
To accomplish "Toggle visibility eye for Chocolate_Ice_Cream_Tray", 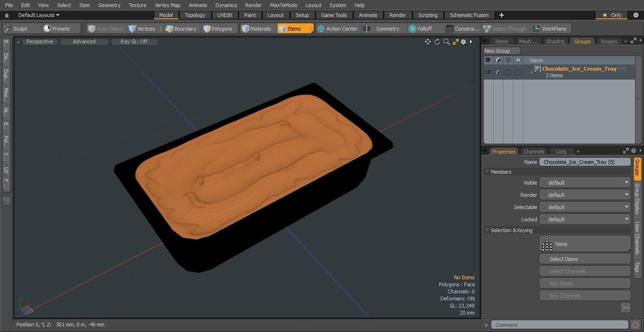I will click(488, 72).
